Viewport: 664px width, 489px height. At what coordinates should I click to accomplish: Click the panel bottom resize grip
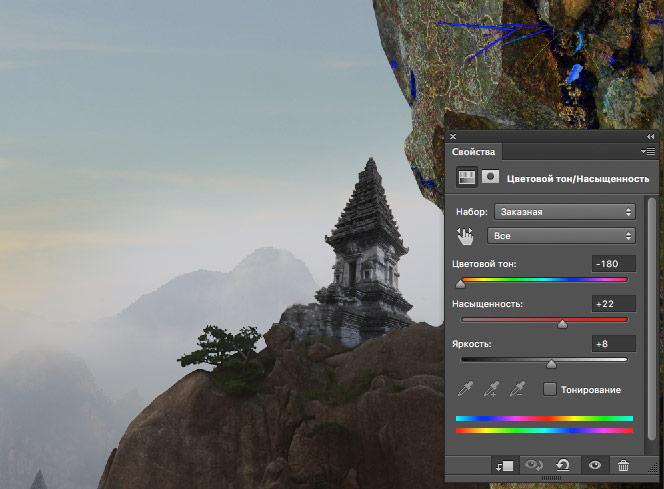551,478
